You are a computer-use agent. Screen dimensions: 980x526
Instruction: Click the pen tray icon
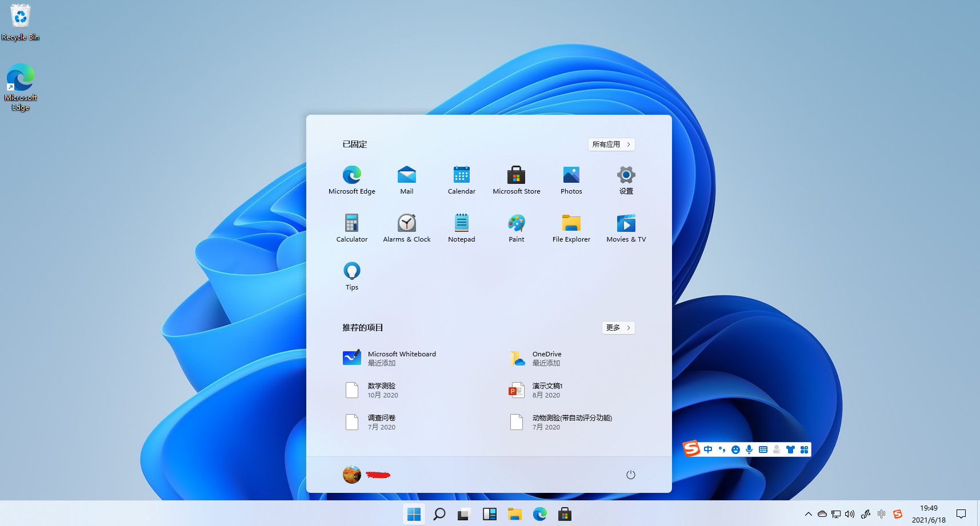tap(866, 514)
